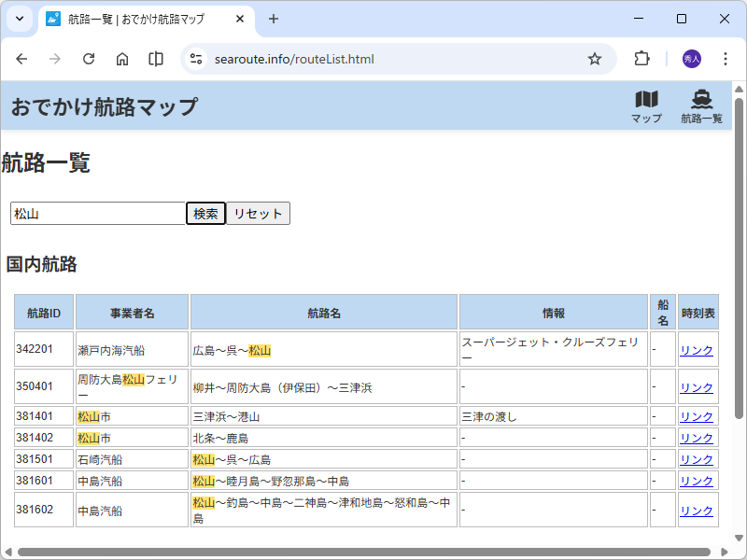Open a new tab with the plus button
This screenshot has width=747, height=560.
(x=272, y=19)
